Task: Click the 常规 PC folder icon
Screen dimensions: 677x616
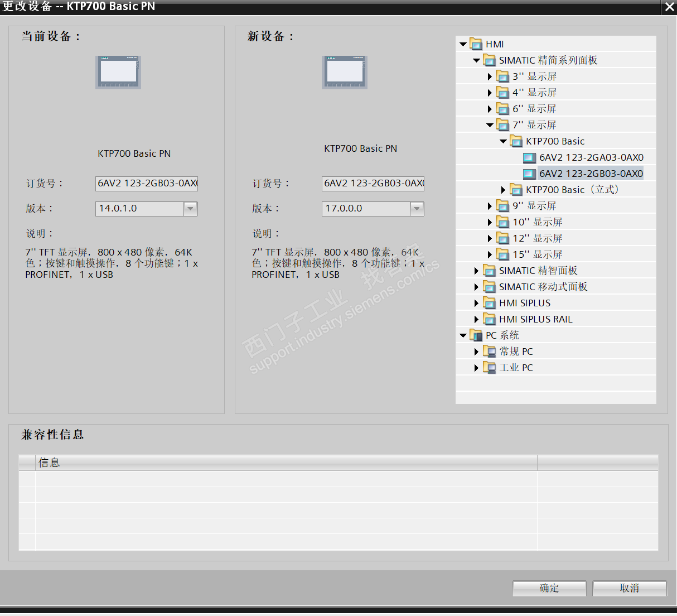Action: click(x=489, y=352)
